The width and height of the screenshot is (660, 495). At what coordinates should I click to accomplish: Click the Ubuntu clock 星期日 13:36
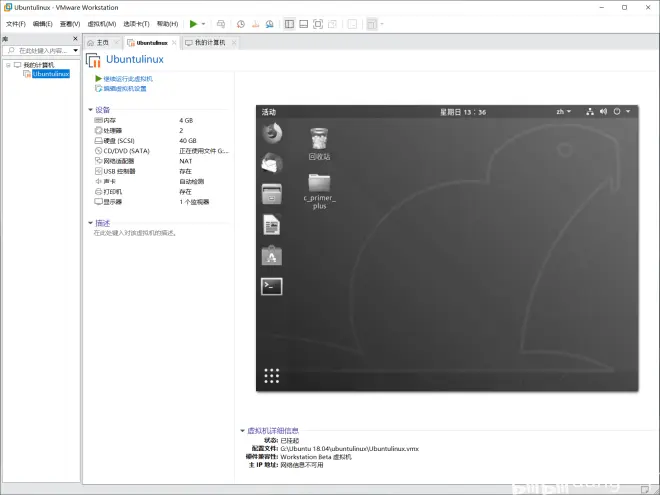tap(463, 112)
